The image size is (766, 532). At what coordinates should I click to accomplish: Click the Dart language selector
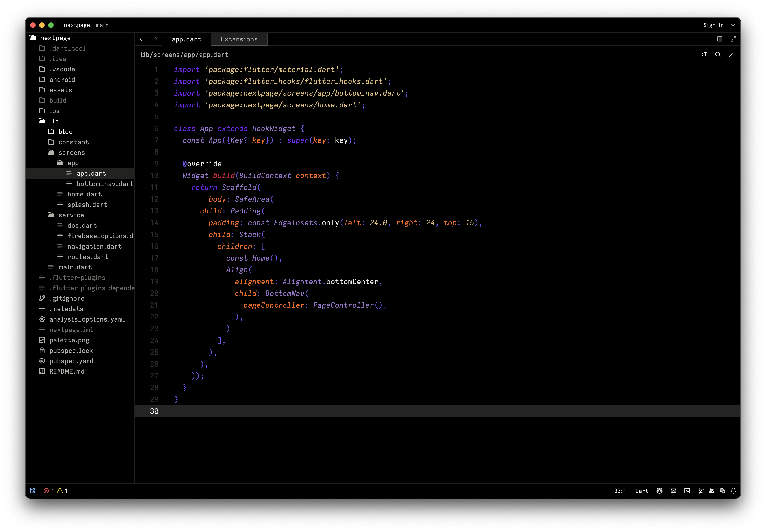pos(642,491)
